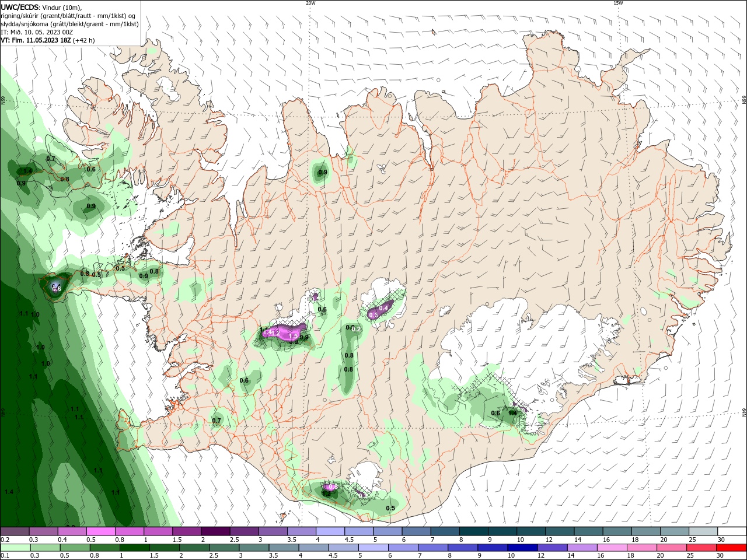
Task: Click 'VT: Fim. 11.05.2023 18Z (+42 h)' line
Action: 48,40
